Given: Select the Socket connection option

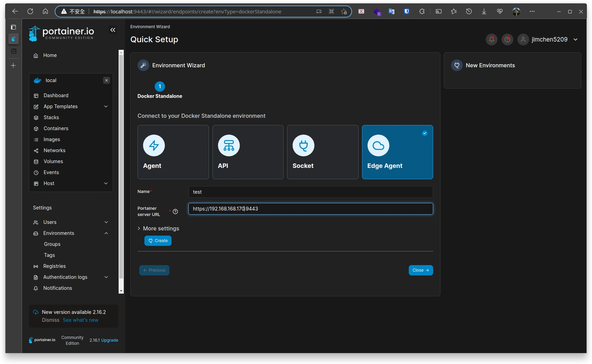Looking at the screenshot, I should [x=322, y=152].
